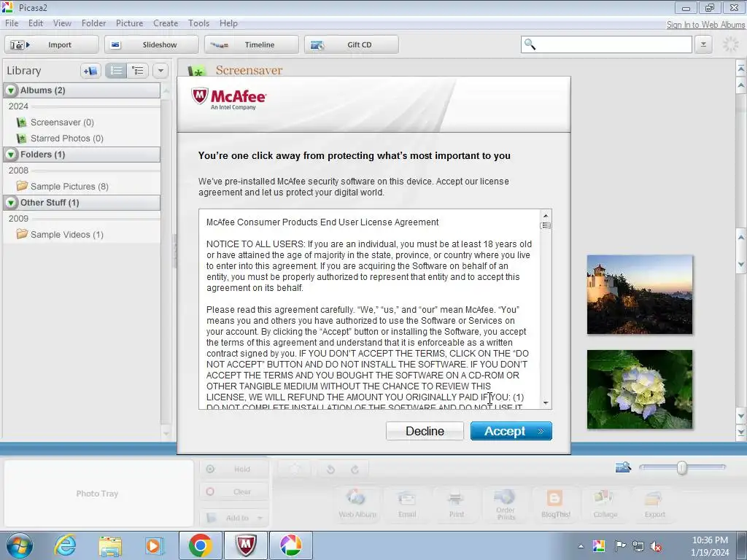Click the Web Album upload icon
The image size is (747, 560).
[x=357, y=504]
